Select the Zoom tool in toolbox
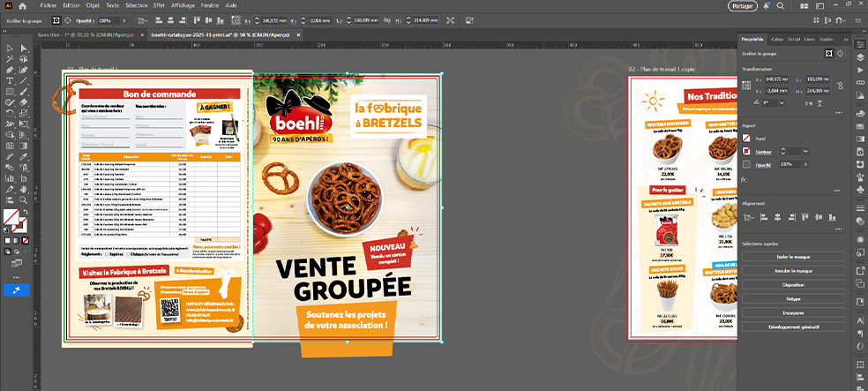The height and width of the screenshot is (391, 868). (23, 200)
